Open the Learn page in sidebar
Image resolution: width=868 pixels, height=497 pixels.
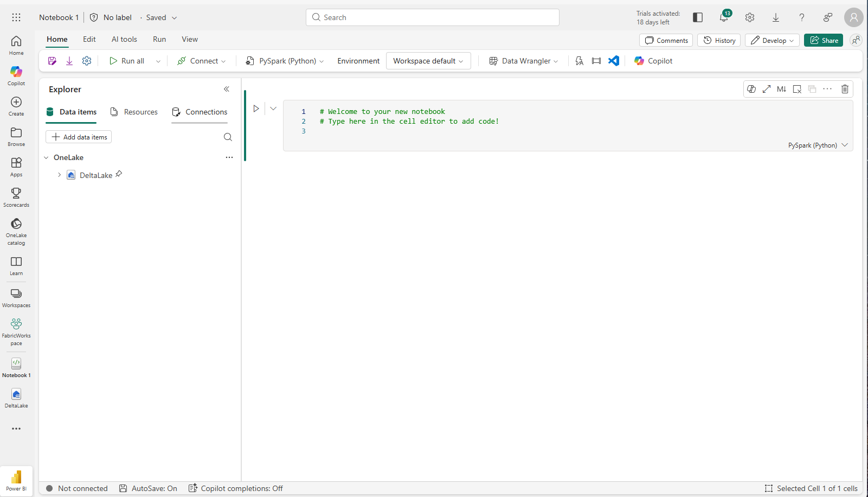[x=16, y=266]
